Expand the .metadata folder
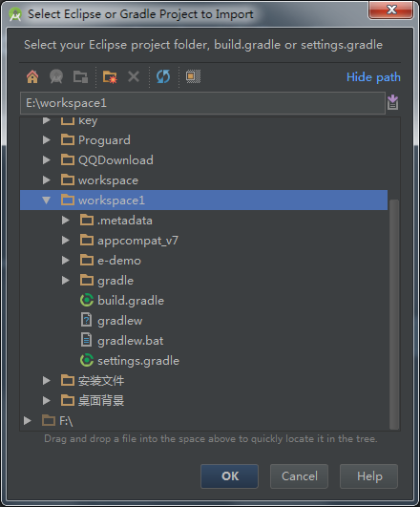Screen dimensions: 420x507 (66, 221)
